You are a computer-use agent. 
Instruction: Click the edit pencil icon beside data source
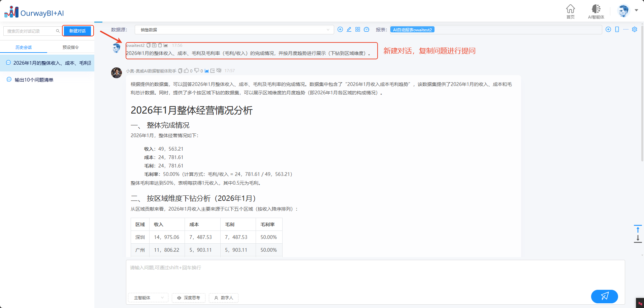tap(349, 30)
